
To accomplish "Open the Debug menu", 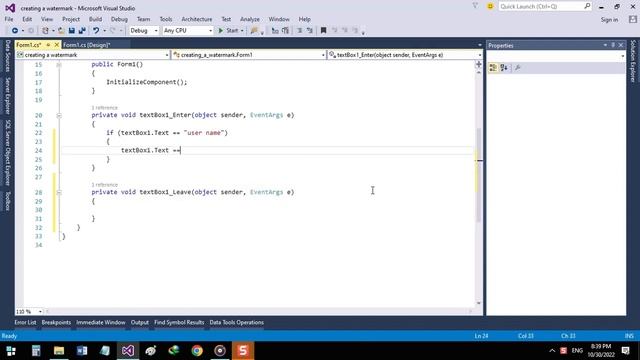I will [x=119, y=19].
